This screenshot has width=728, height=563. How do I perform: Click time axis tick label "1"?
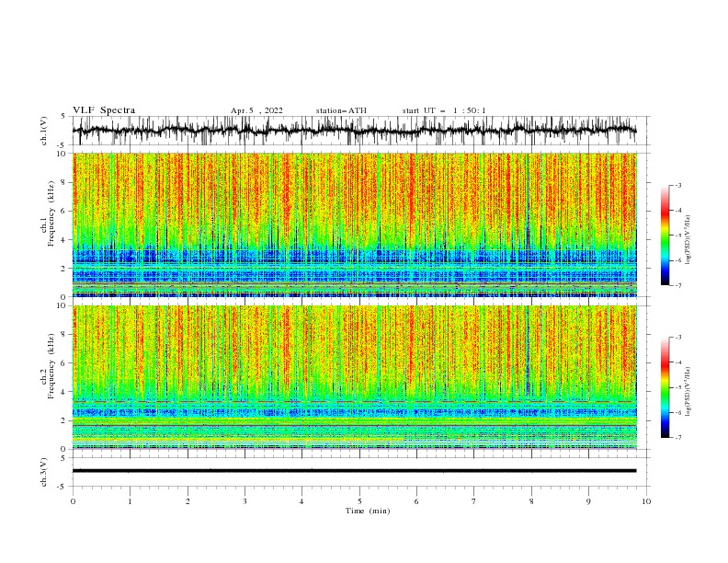(130, 501)
